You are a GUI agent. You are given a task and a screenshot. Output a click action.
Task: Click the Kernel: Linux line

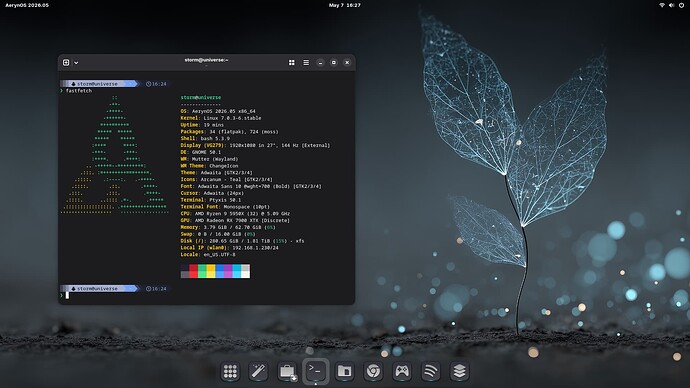click(x=221, y=118)
